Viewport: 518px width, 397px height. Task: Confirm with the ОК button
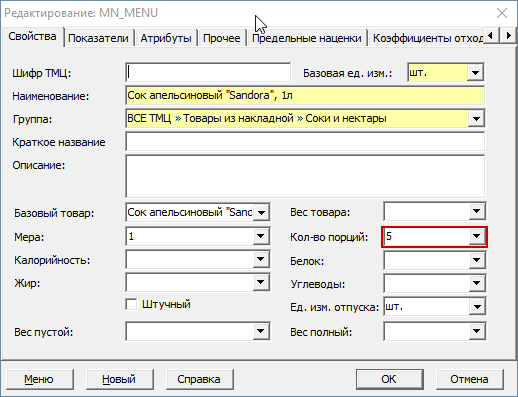(389, 379)
